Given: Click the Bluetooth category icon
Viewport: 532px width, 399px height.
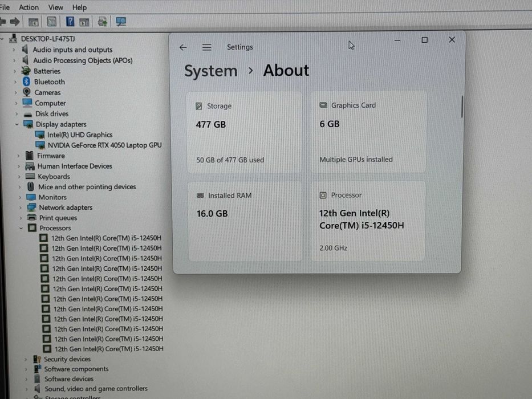Looking at the screenshot, I should 26,82.
